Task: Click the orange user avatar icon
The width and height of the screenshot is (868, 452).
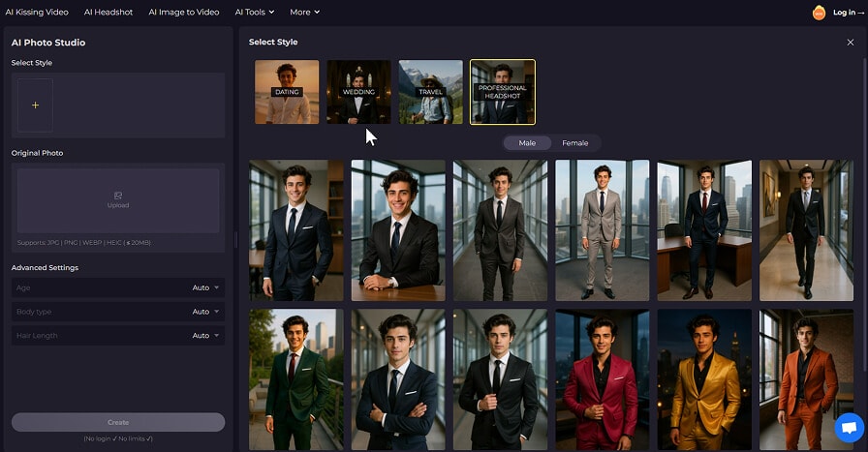Action: coord(819,13)
